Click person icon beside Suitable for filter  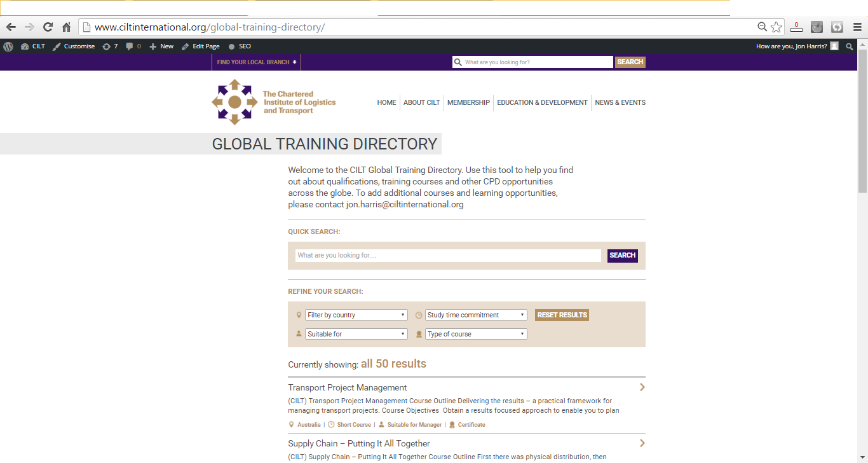pos(299,334)
